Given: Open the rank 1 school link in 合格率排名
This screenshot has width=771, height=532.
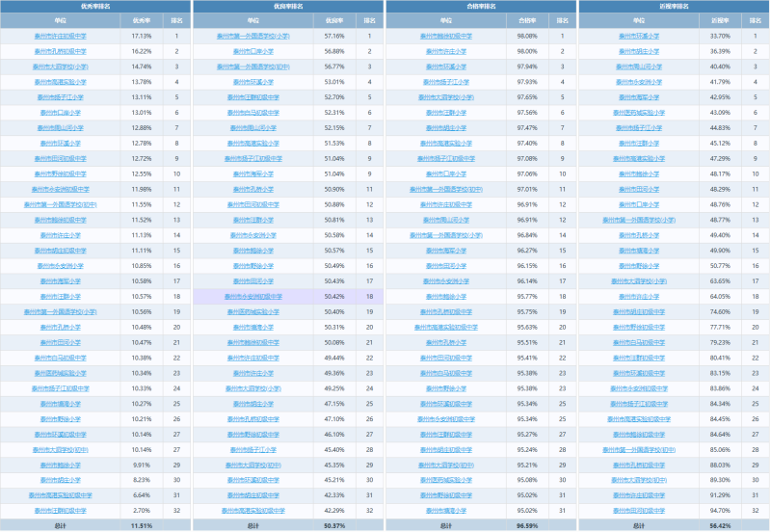Looking at the screenshot, I should 446,36.
